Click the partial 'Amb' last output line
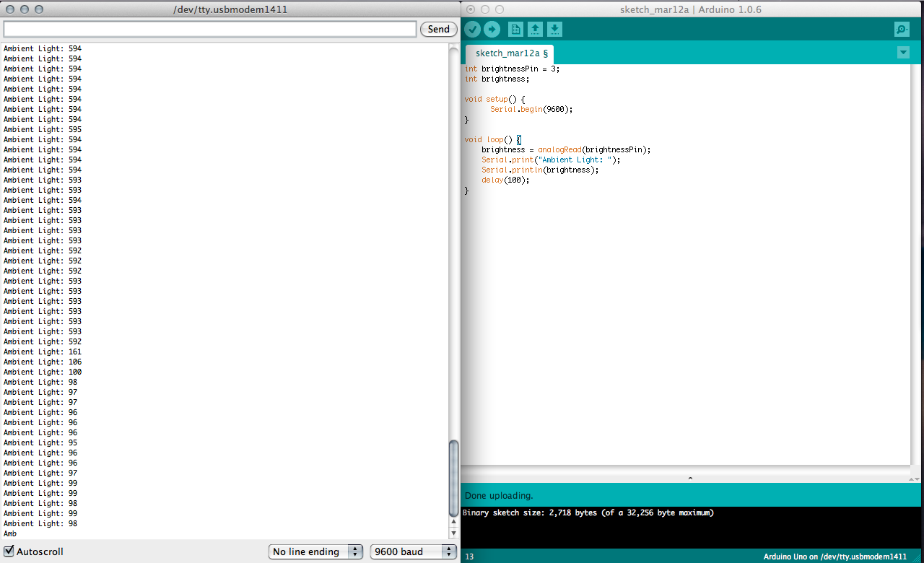The image size is (924, 563). coord(10,533)
